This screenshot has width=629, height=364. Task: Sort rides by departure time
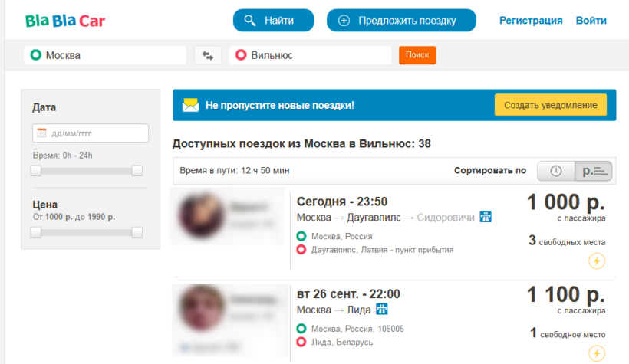tap(557, 171)
